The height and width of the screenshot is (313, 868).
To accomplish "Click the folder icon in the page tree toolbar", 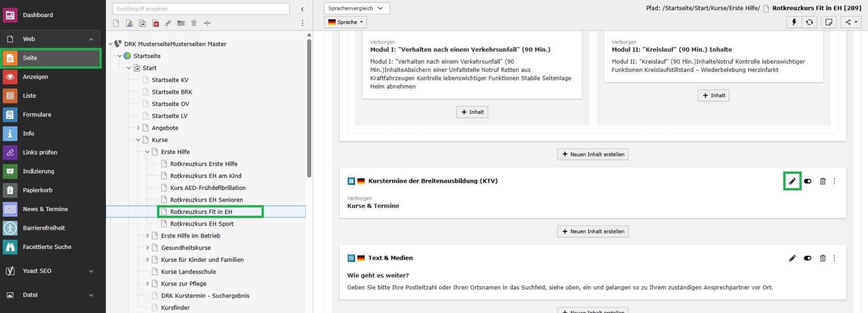I will pos(181,23).
